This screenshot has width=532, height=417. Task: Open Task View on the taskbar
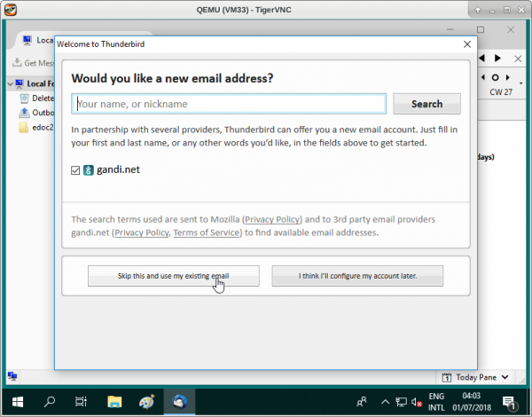(81, 402)
